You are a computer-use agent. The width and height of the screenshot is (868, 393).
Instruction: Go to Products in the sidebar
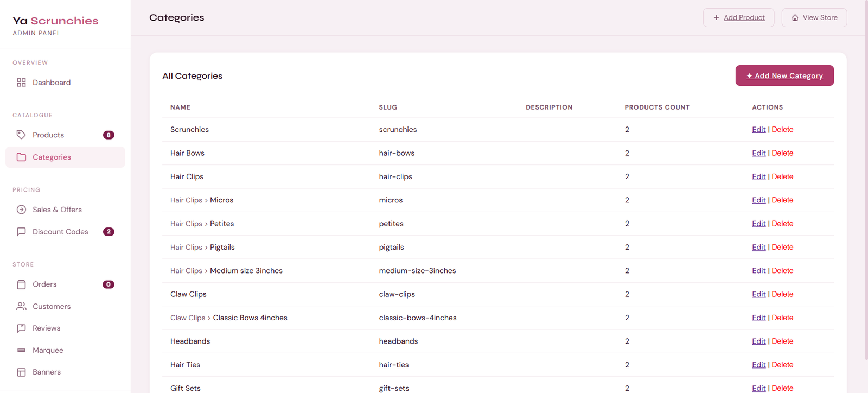65,135
